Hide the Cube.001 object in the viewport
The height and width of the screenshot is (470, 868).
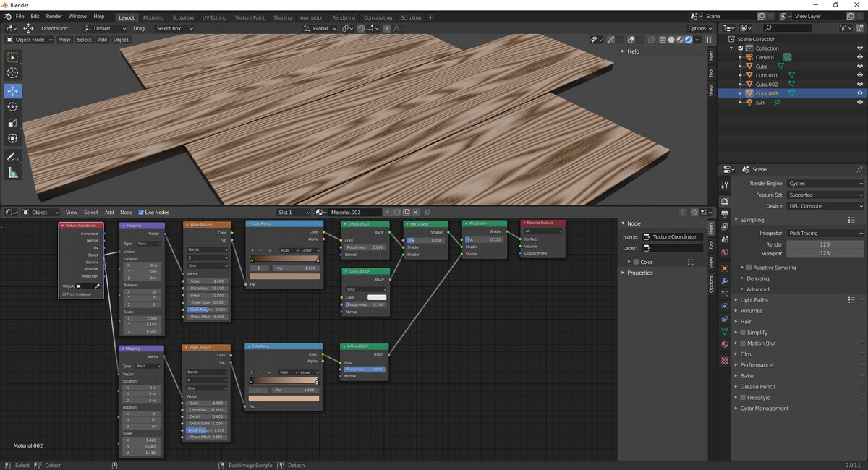click(860, 75)
